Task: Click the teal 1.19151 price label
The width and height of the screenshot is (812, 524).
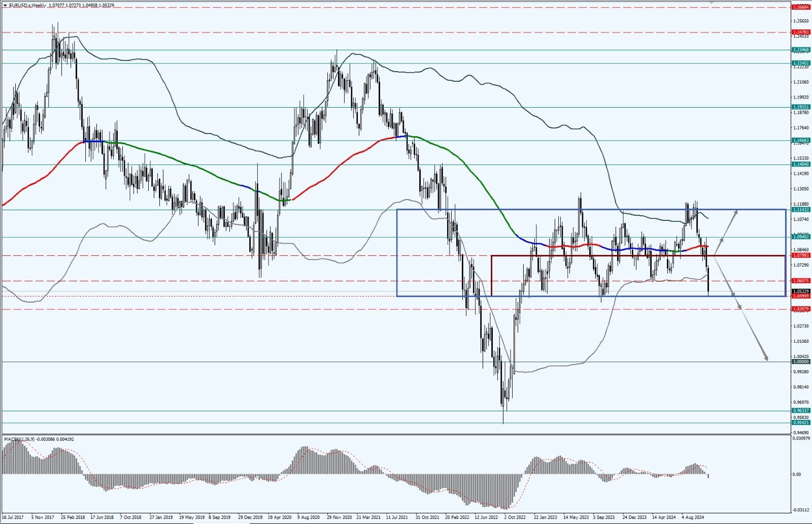Action: [800, 107]
